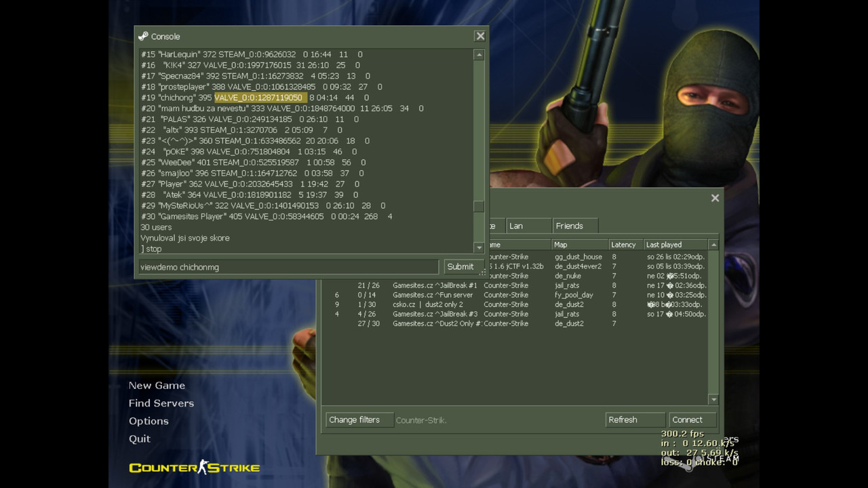Click console line #15 "HarLequin"
Screen dimensions: 868x488
pos(252,54)
